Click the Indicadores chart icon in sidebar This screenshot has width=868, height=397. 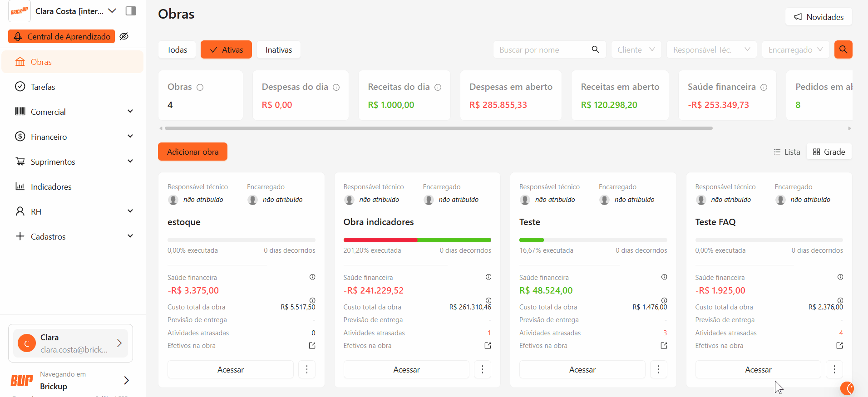[x=20, y=186]
